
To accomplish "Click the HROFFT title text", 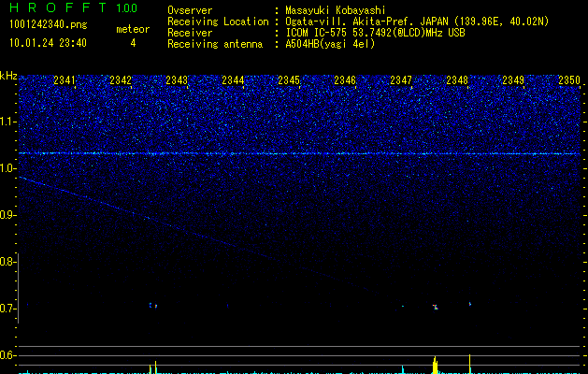I will click(x=56, y=8).
